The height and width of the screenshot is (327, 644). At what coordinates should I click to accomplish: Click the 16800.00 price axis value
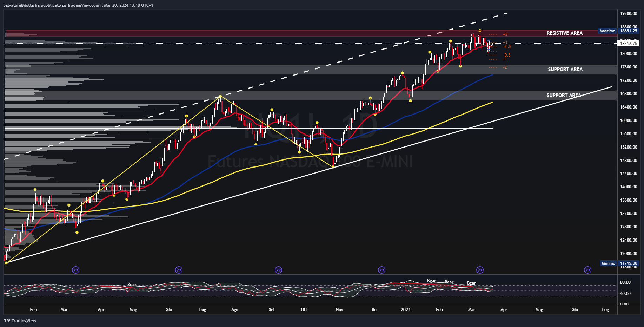tap(629, 94)
